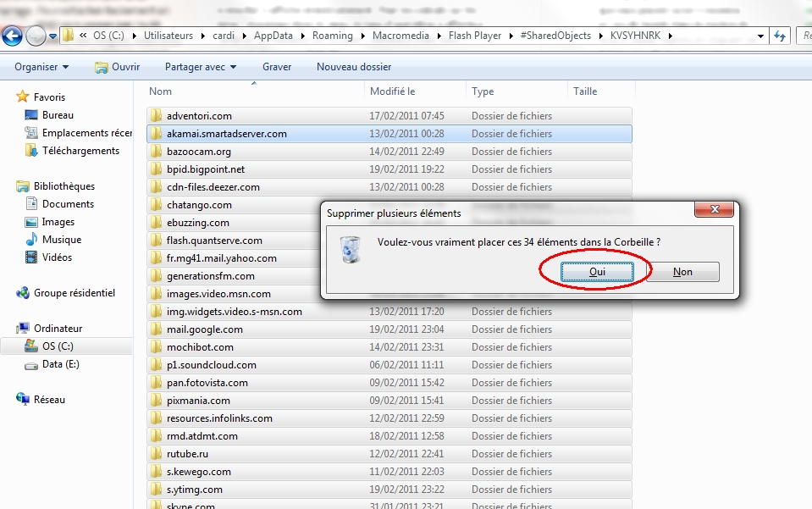The image size is (812, 509).
Task: Select bazoocam.org folder icon
Action: [157, 152]
